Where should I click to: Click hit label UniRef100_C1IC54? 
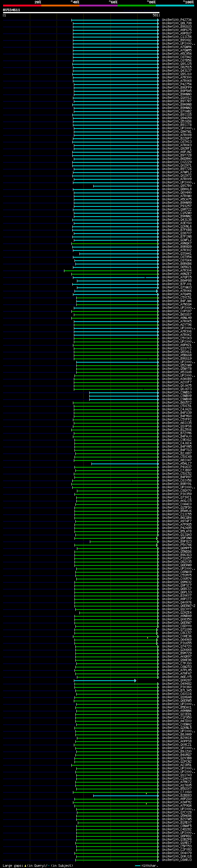(x=176, y=37)
